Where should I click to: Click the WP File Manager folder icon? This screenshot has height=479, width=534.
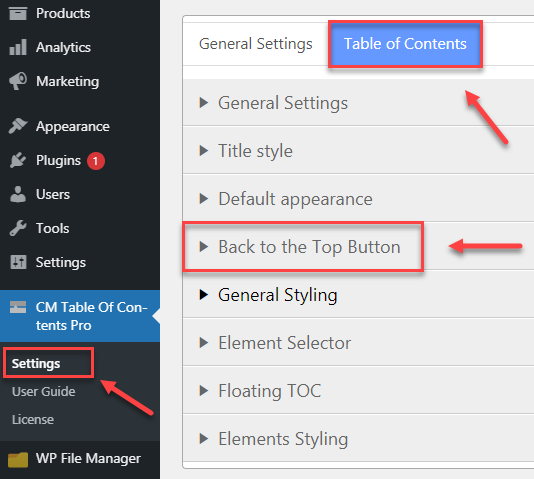click(x=18, y=460)
